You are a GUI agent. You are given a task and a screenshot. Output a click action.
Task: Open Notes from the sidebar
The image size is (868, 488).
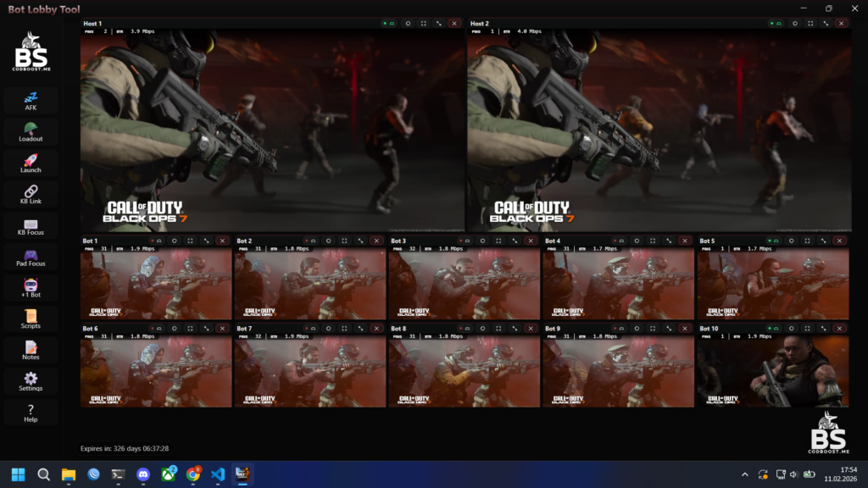click(x=31, y=351)
